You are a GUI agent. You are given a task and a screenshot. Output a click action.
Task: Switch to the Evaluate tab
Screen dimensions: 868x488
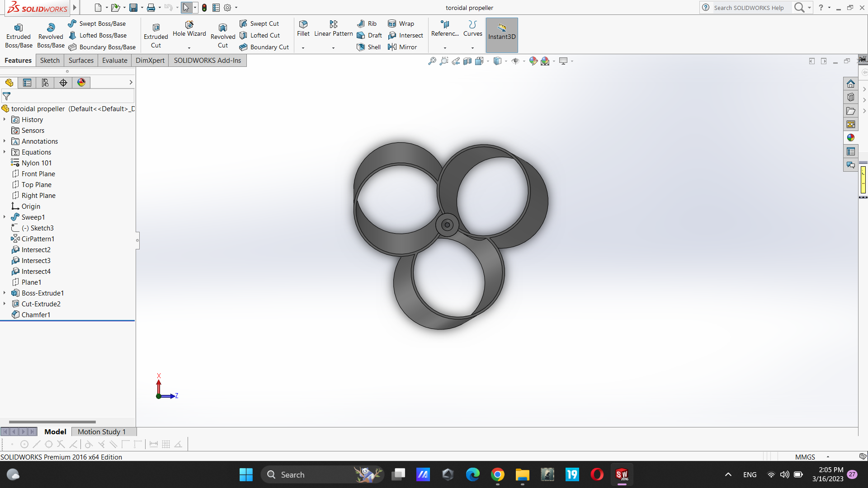pos(115,61)
